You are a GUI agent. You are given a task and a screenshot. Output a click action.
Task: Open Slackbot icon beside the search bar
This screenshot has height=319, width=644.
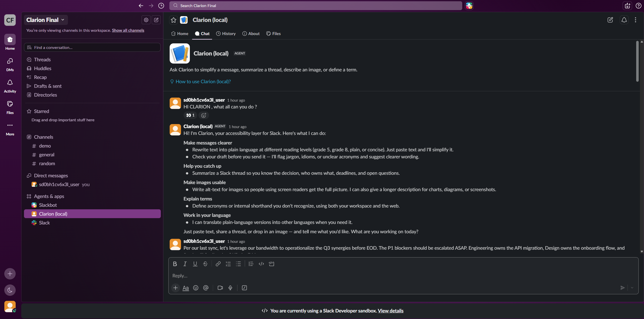click(x=469, y=6)
